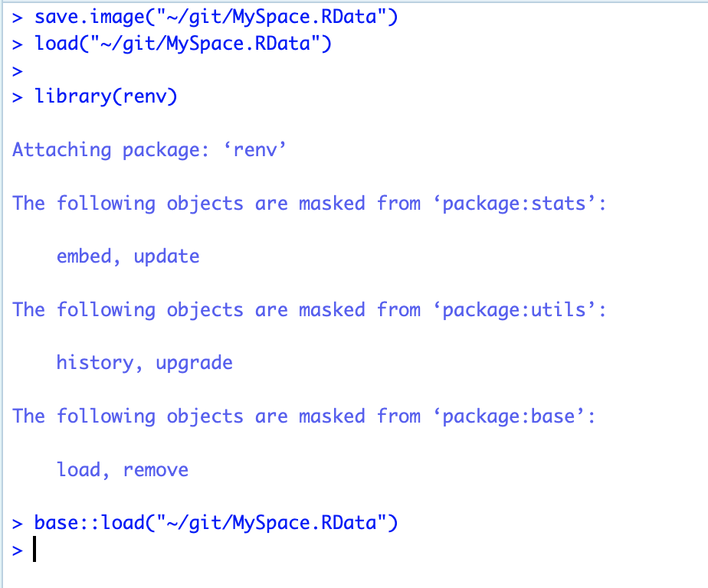Select 'package:base' text
The height and width of the screenshot is (588, 708).
pos(513,416)
